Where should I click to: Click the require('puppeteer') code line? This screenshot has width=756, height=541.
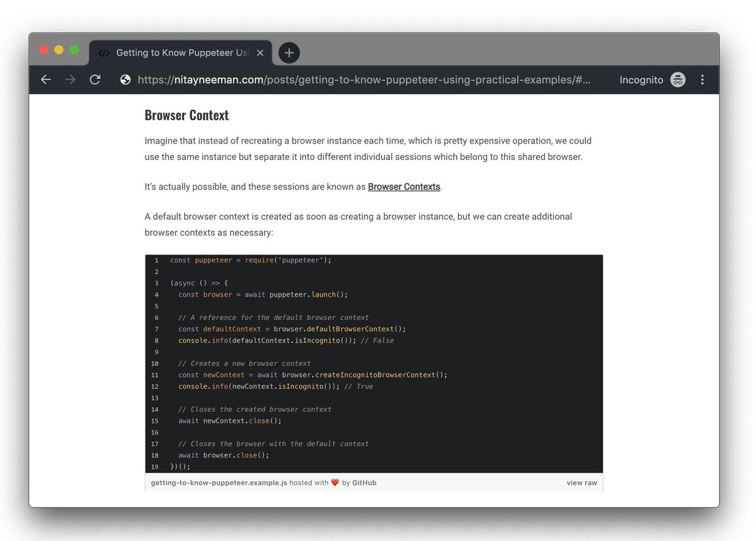coord(251,260)
